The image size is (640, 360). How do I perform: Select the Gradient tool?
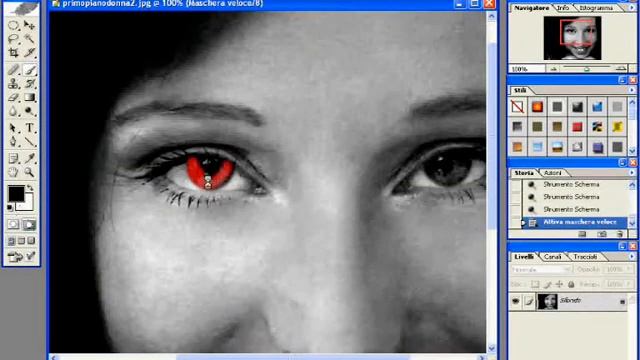(x=29, y=98)
